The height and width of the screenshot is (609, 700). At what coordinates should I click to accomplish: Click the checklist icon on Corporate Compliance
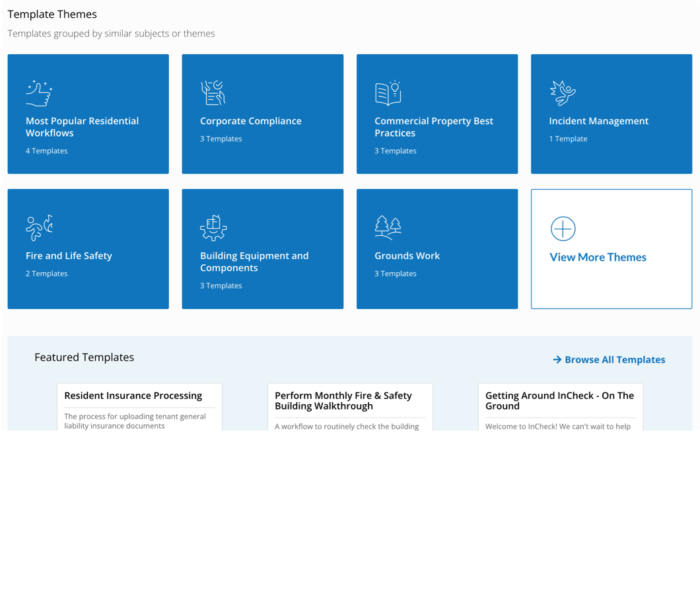pos(213,93)
